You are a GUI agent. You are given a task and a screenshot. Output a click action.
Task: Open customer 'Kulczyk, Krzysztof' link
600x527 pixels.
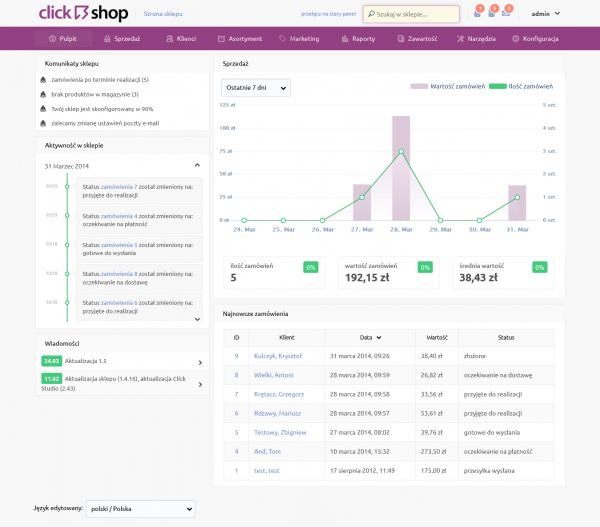(276, 355)
